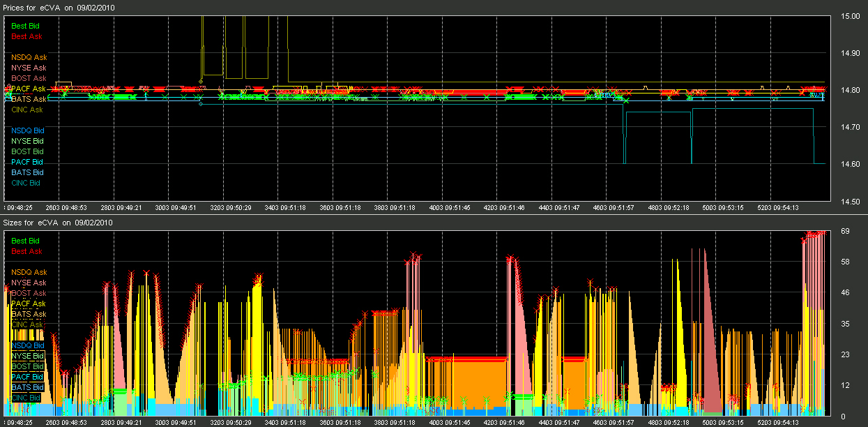Click the 'Prices for eCVA on 09/02/2010' chart title

pos(59,7)
